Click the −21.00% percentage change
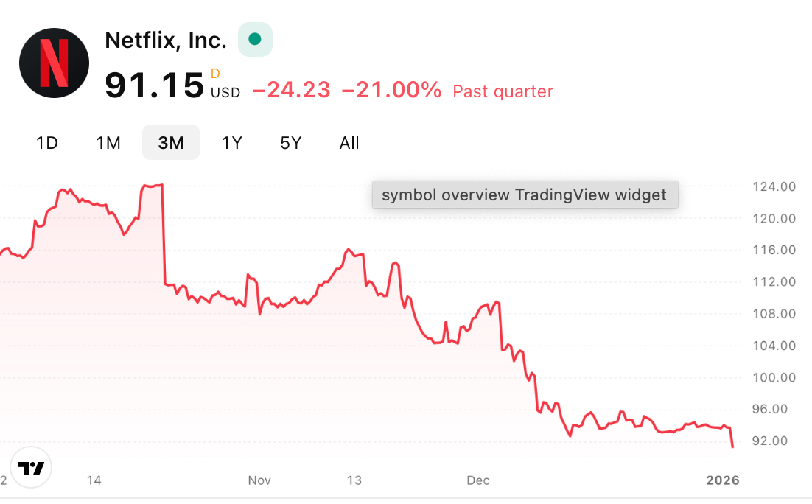Viewport: 812px width, 504px height. click(392, 91)
